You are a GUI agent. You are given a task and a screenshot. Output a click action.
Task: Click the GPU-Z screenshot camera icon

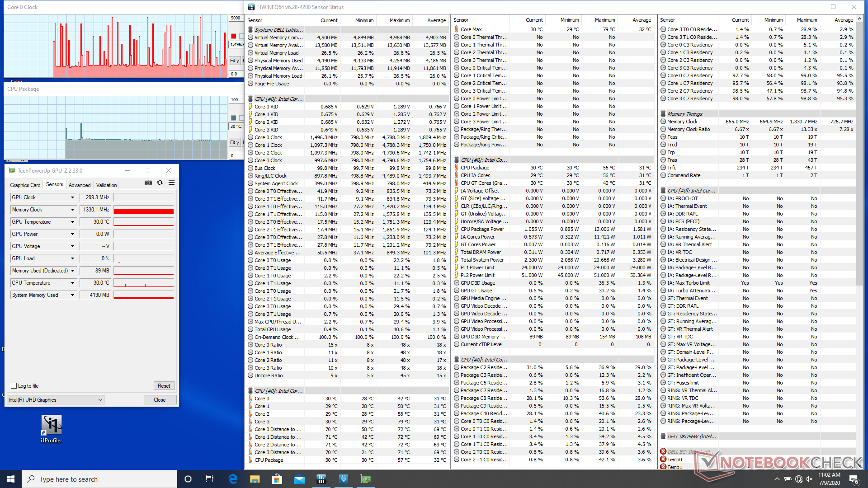pos(148,183)
